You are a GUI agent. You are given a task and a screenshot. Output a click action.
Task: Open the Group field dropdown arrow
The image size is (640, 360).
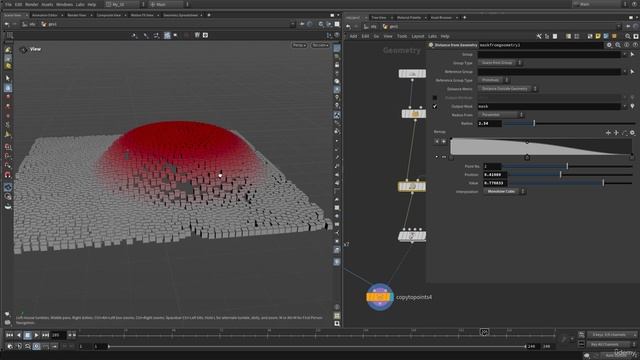[624, 54]
